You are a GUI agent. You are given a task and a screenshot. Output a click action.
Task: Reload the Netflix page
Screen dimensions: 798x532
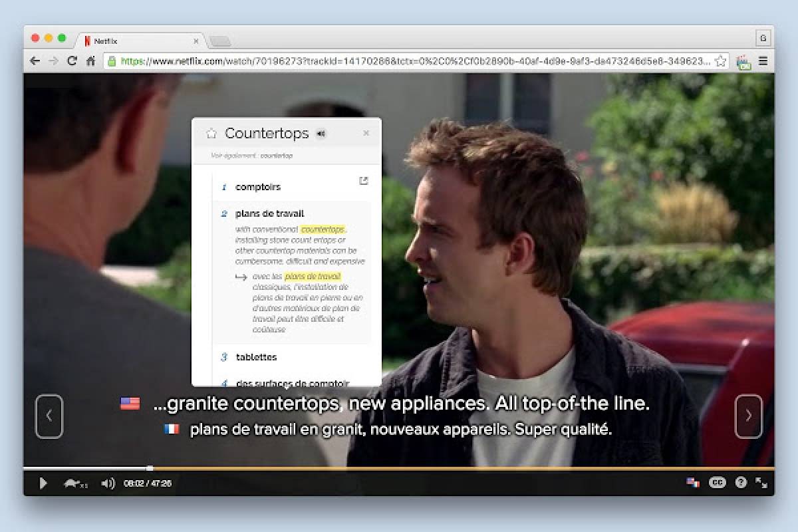coord(72,61)
